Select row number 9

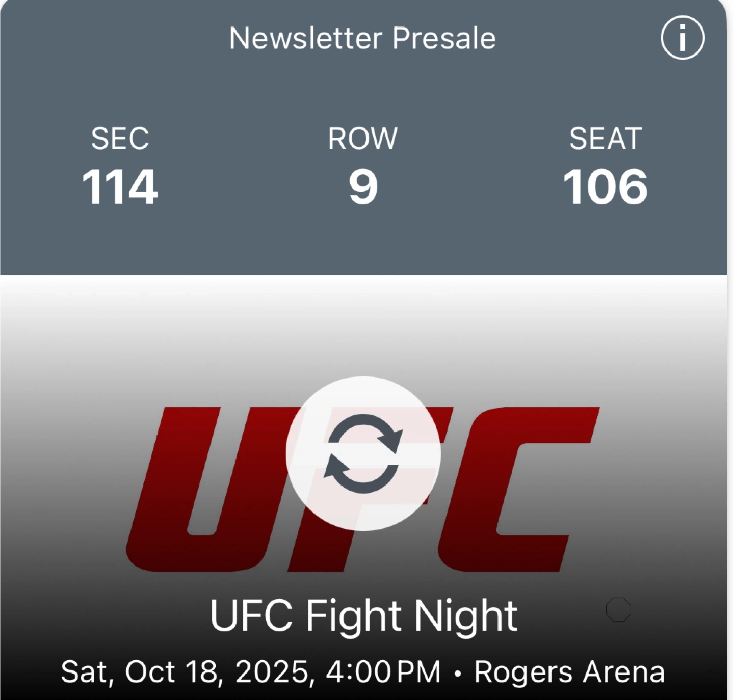[x=363, y=187]
